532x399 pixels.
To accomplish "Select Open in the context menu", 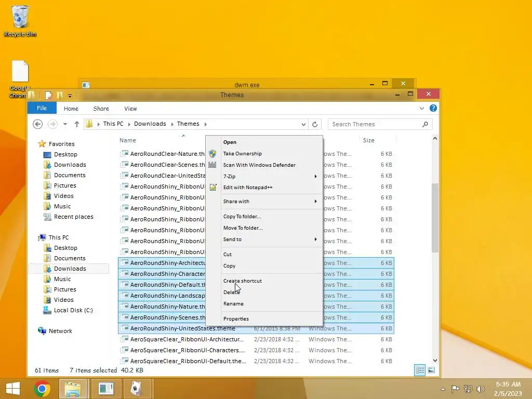I will click(264, 142).
